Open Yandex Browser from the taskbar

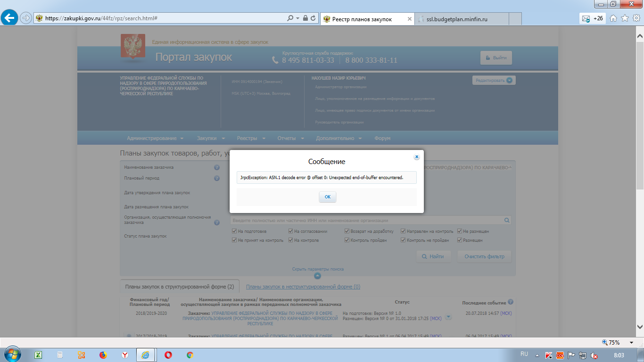tap(124, 355)
